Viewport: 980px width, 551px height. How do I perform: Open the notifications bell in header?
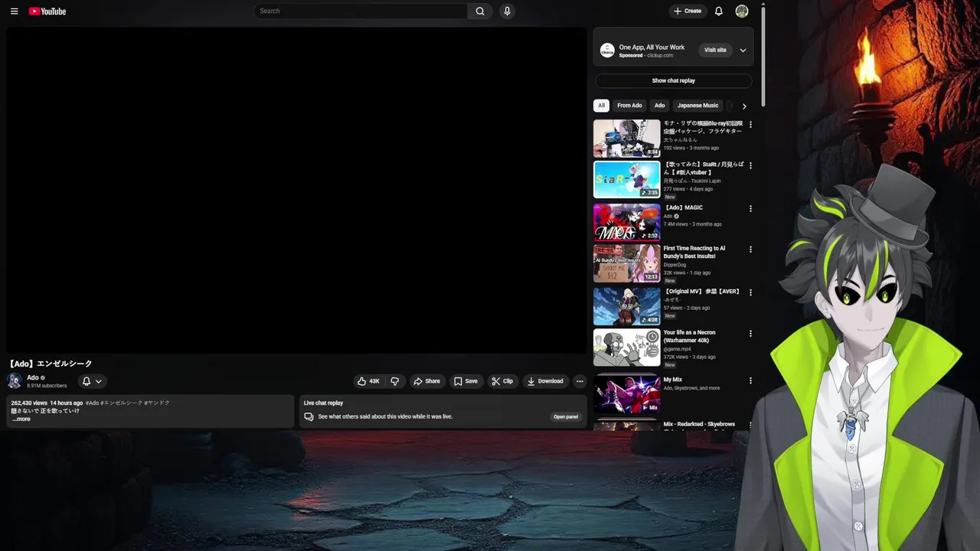click(x=718, y=11)
